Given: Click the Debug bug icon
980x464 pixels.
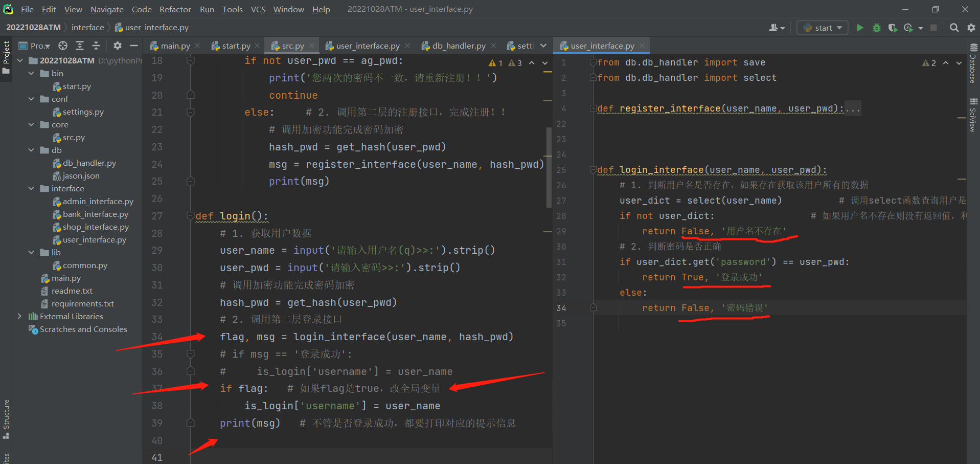Looking at the screenshot, I should pyautogui.click(x=876, y=28).
